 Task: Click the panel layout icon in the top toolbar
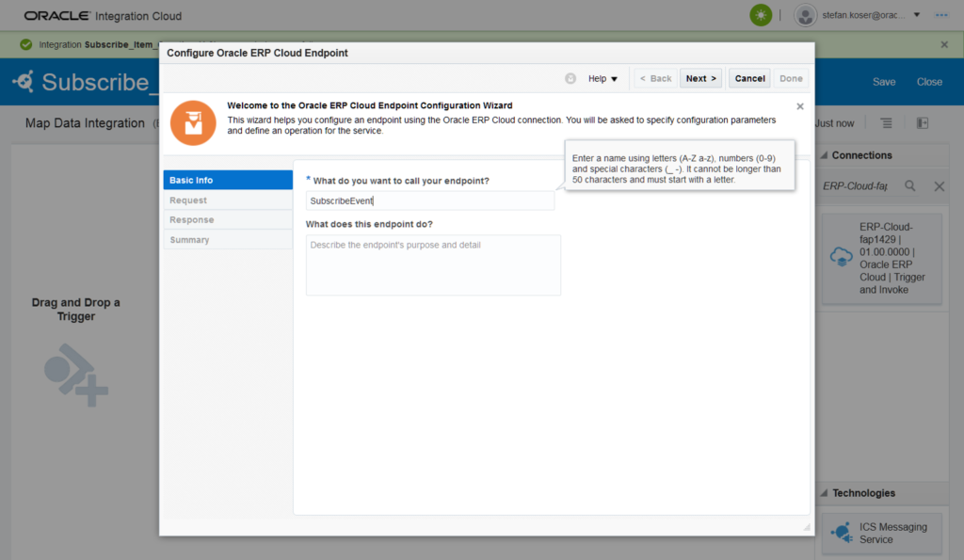click(x=922, y=122)
